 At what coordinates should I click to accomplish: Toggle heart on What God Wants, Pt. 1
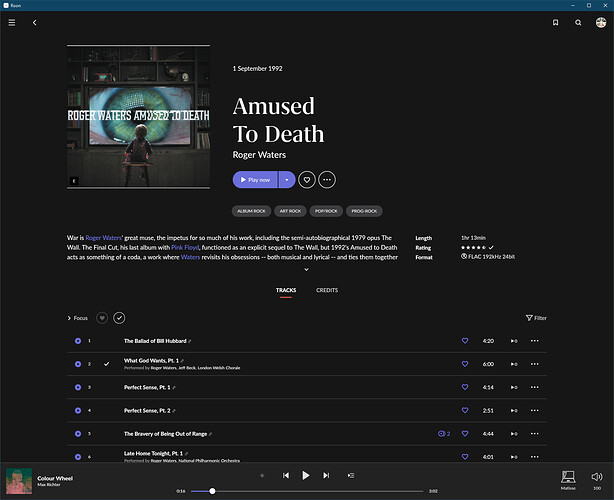click(x=465, y=364)
